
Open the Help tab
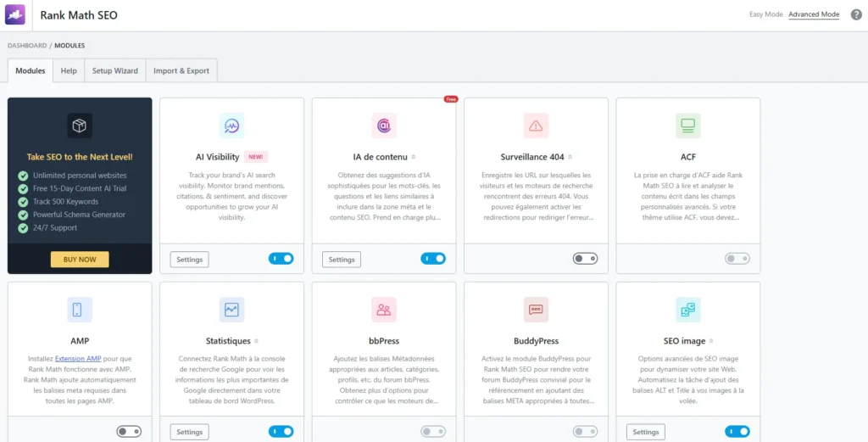tap(69, 71)
